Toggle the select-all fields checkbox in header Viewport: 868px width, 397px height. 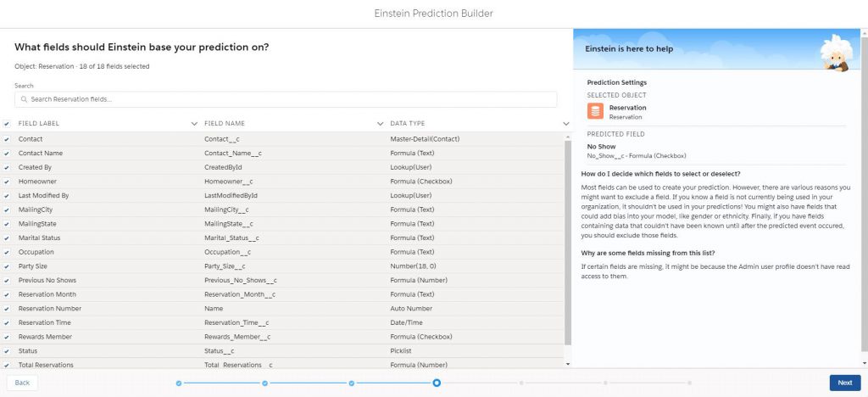click(x=7, y=124)
